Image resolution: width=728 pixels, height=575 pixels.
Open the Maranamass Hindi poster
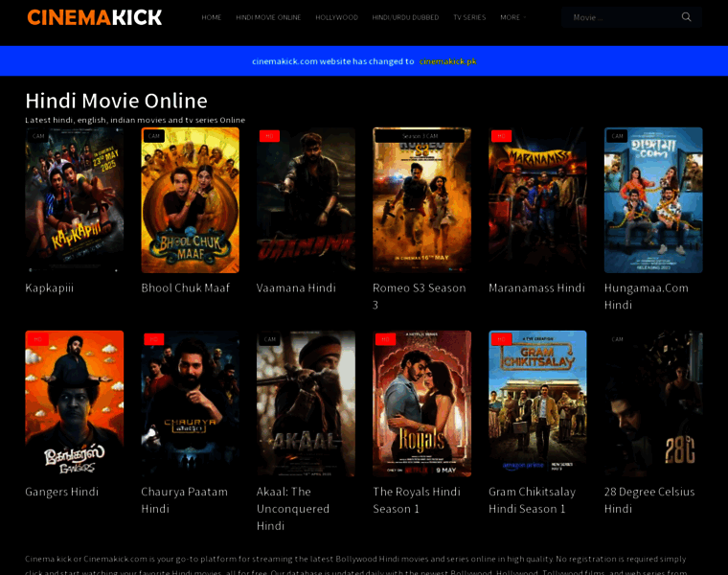(537, 200)
